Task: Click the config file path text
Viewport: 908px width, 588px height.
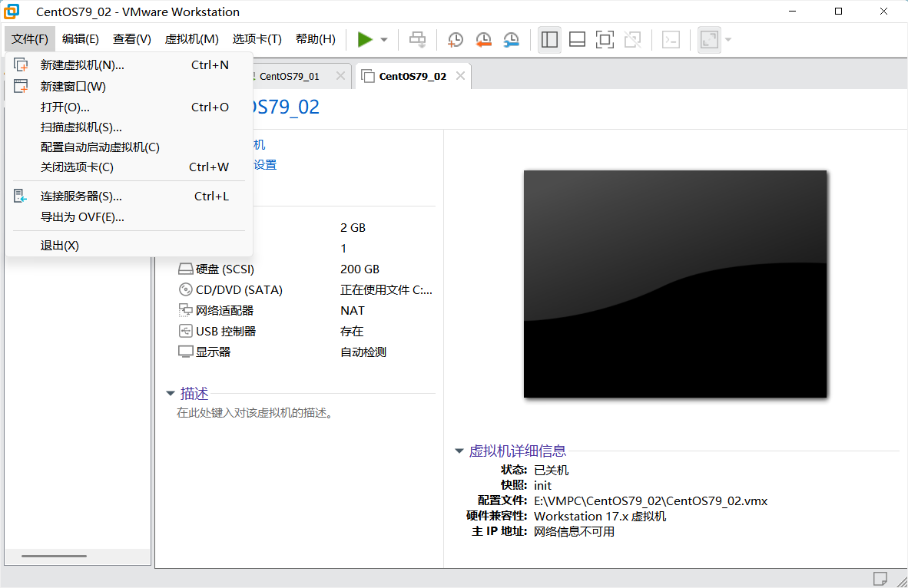Action: point(651,501)
